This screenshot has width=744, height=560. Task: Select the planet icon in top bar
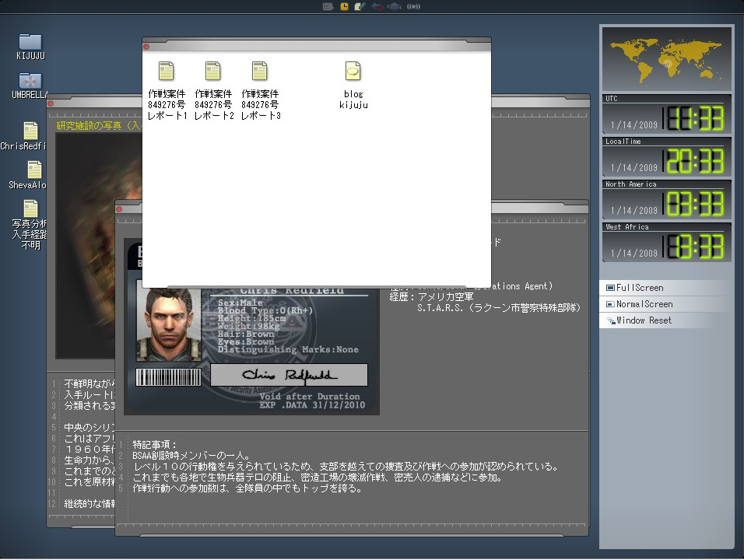395,7
